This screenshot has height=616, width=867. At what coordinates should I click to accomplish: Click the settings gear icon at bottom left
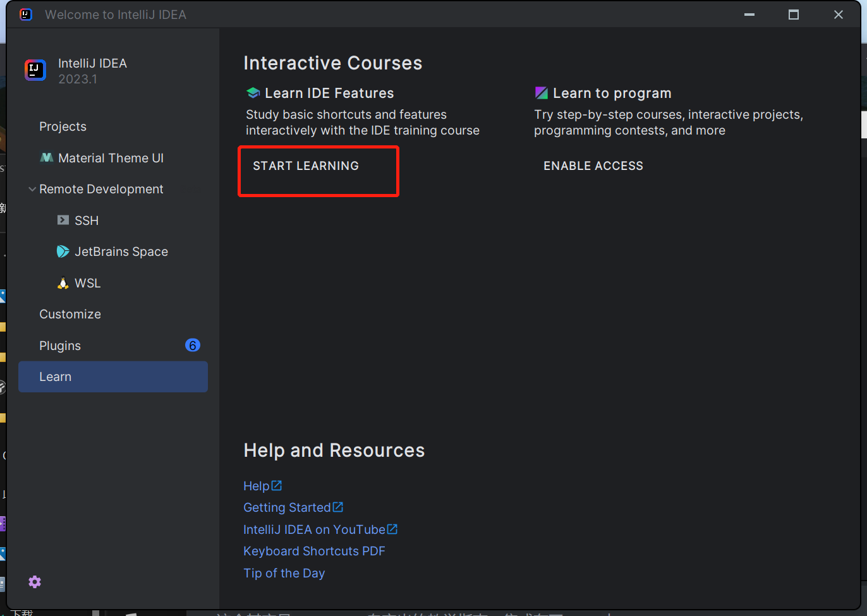tap(35, 582)
